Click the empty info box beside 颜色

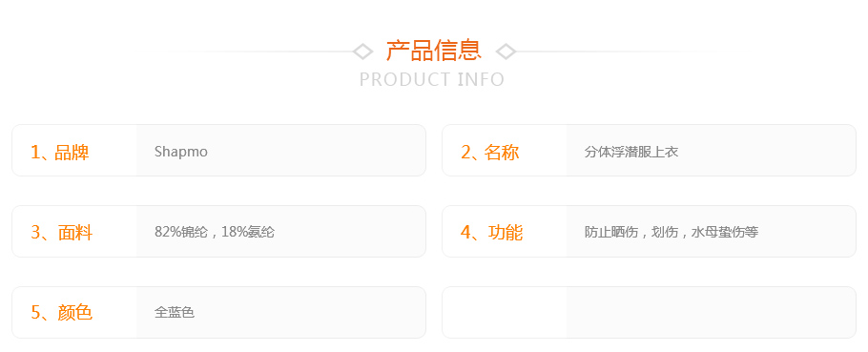(649, 312)
